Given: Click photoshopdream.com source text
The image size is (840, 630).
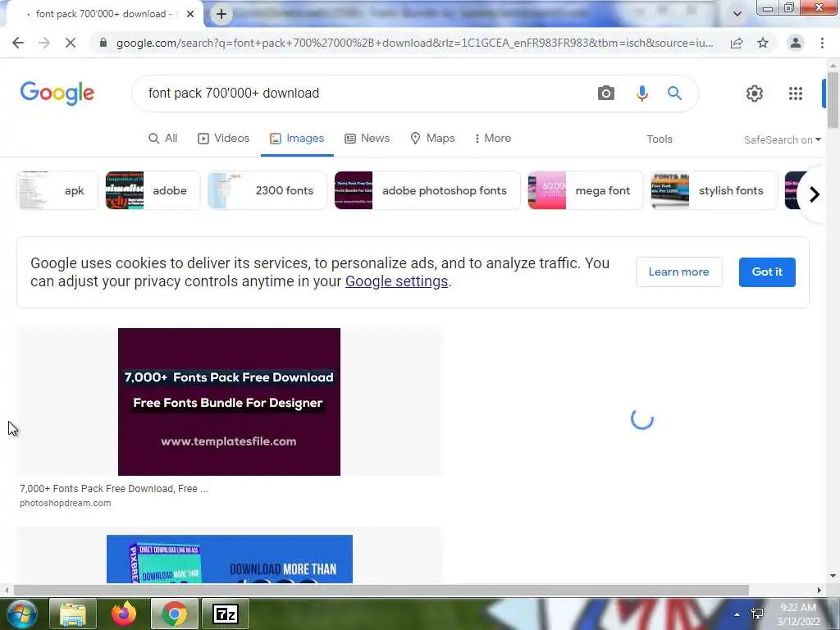Looking at the screenshot, I should [x=66, y=503].
